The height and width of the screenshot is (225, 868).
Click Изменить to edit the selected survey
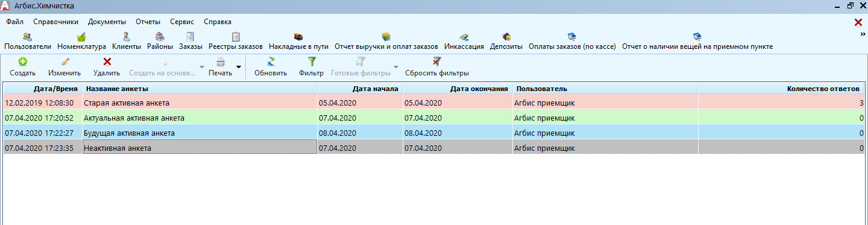[x=64, y=67]
